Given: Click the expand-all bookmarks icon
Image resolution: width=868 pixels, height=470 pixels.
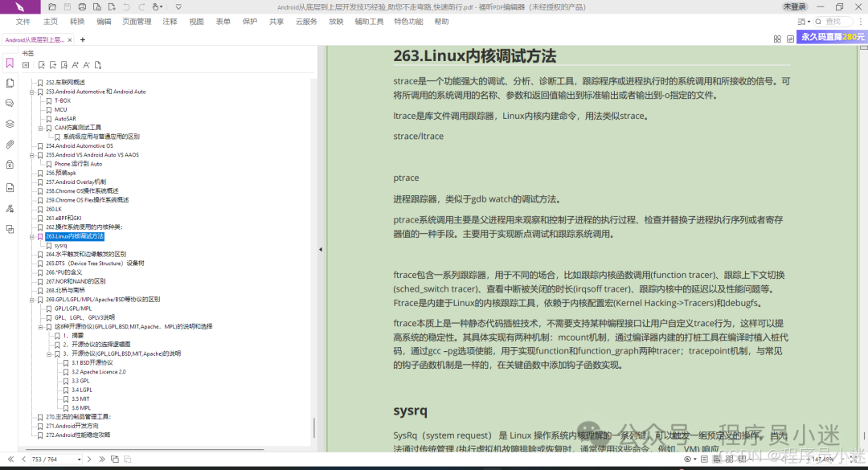Looking at the screenshot, I should point(26,65).
